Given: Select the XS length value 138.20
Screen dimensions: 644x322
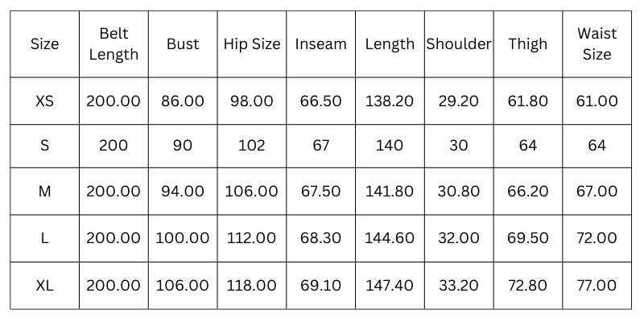Looking at the screenshot, I should click(390, 101).
